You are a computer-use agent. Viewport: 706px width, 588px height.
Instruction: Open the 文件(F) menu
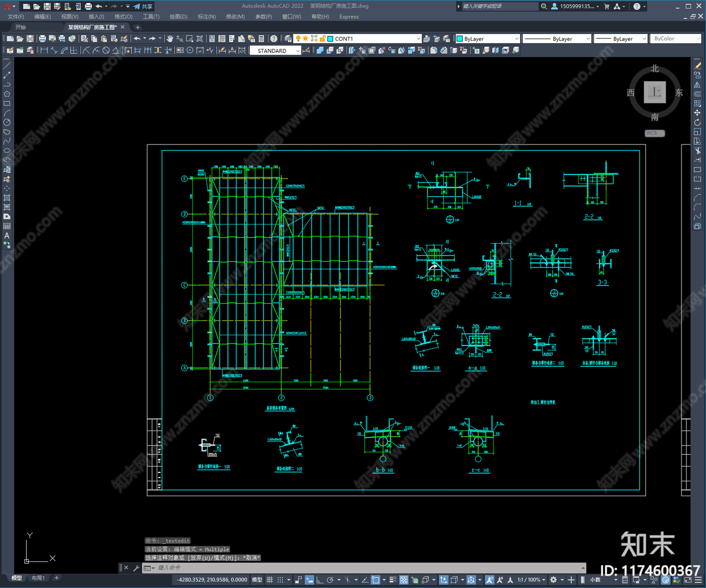pos(16,17)
